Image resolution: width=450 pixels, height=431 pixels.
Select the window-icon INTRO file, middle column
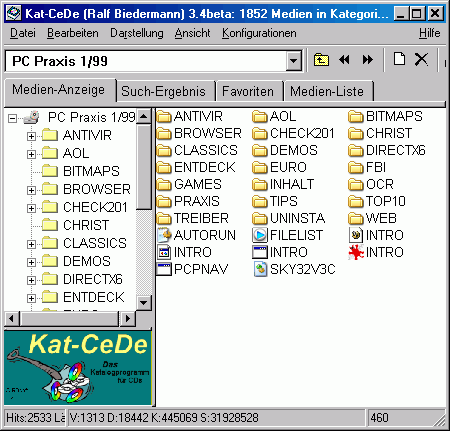280,252
